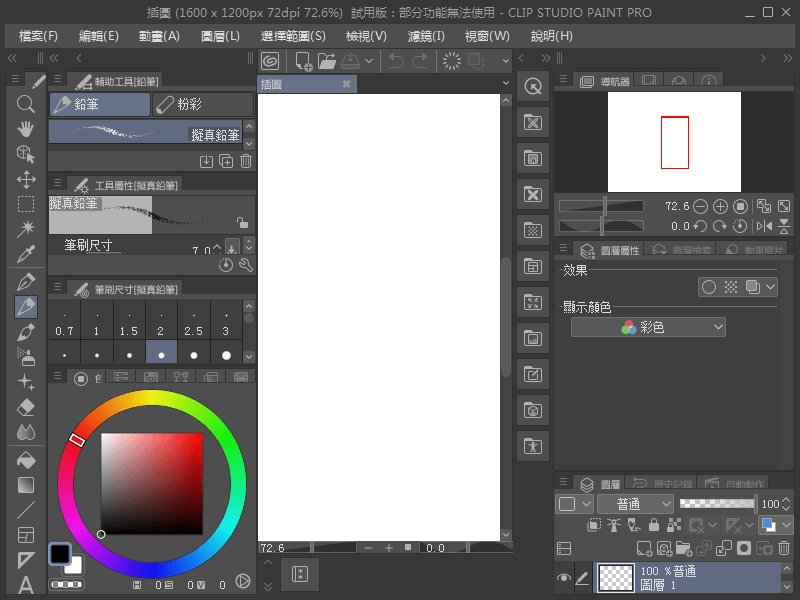This screenshot has height=600, width=800.
Task: Select the Text tool
Action: pyautogui.click(x=25, y=583)
